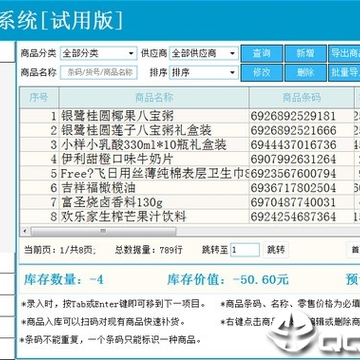The image size is (360, 360).
Task: Click the 新增 button
Action: pos(306,53)
